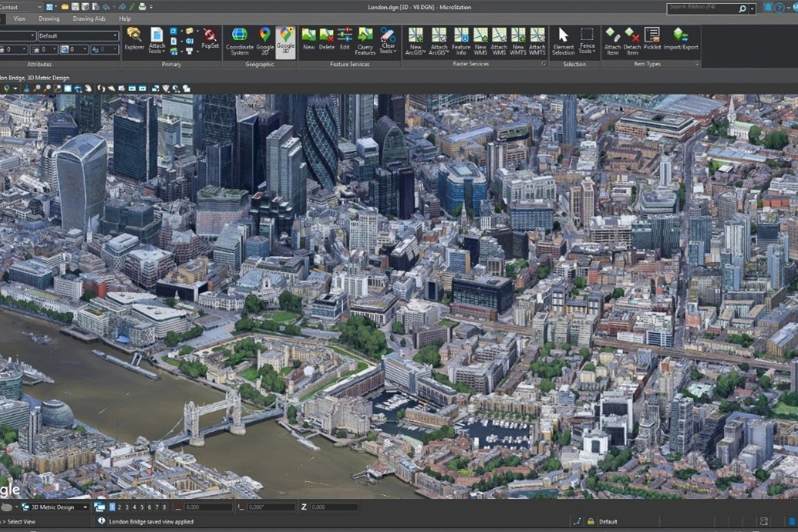Open the PopSet tool
Screen dimensions: 798x532
tap(210, 39)
